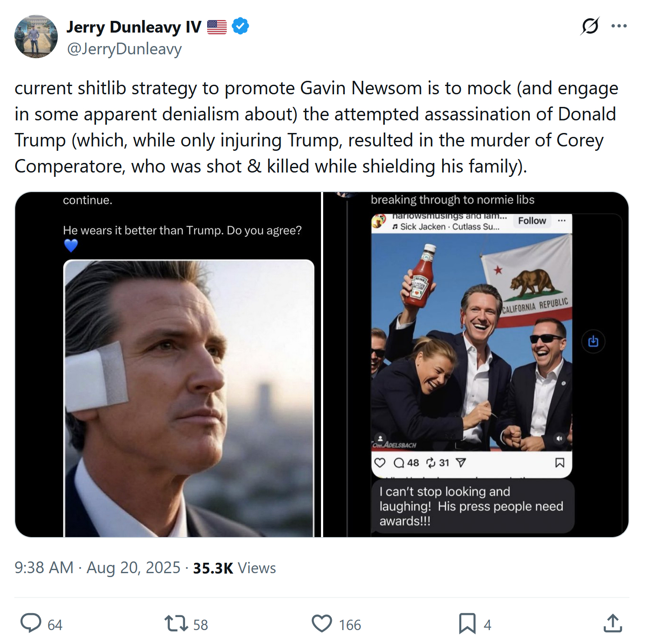Click the speaker mute icon on video
Image resolution: width=645 pixels, height=644 pixels.
559,438
